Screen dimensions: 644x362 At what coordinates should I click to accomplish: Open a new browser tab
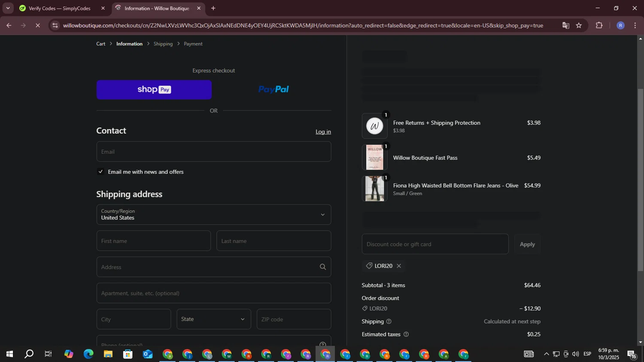pos(213,8)
